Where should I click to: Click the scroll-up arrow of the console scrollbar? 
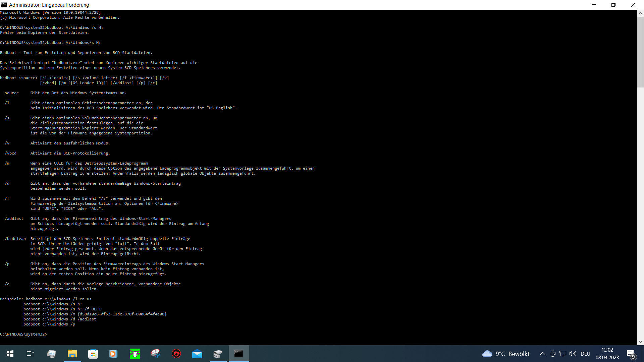click(x=640, y=13)
